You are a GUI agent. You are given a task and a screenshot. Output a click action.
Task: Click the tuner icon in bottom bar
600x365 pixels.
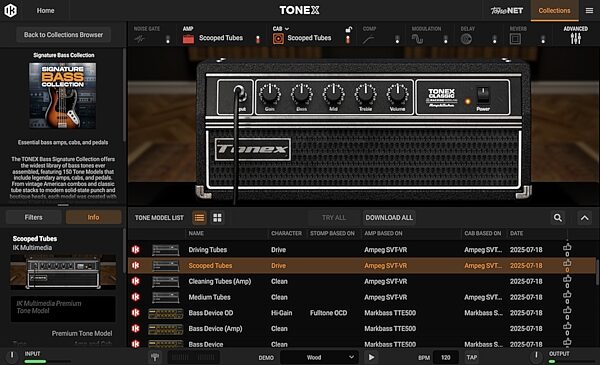[x=155, y=357]
